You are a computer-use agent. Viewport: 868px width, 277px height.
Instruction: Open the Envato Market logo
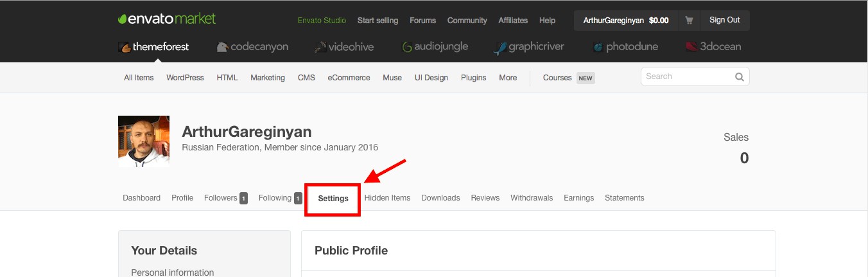(167, 19)
